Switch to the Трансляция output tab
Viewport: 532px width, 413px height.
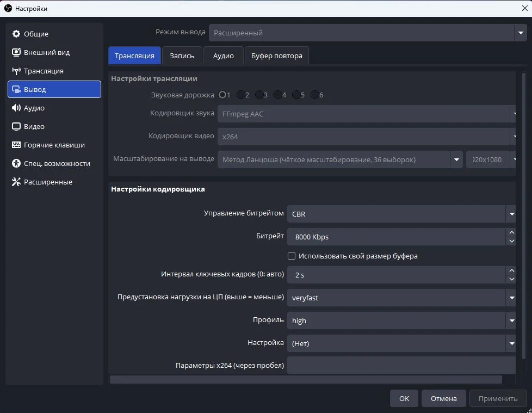[134, 56]
